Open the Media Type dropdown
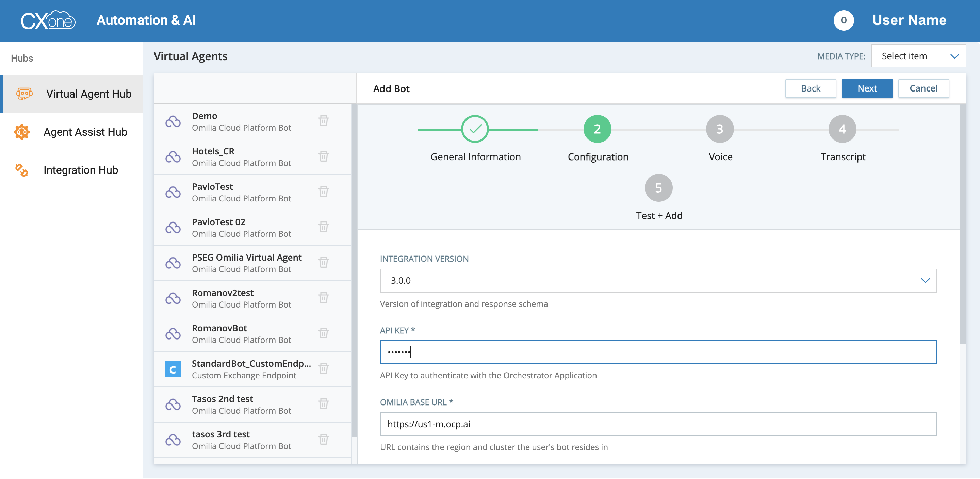 (x=918, y=56)
